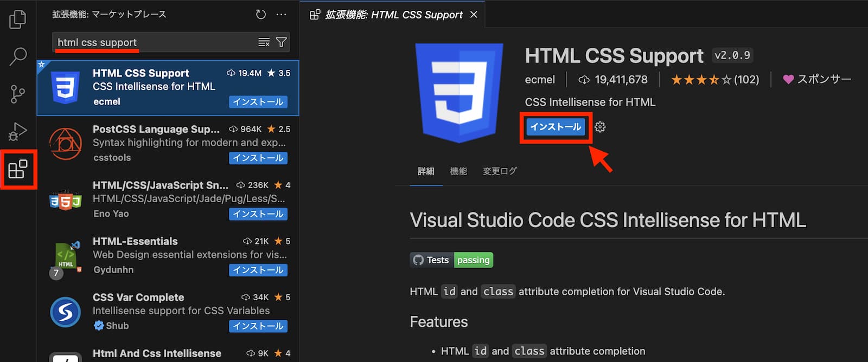Image resolution: width=868 pixels, height=362 pixels.
Task: Open the manage gear next to install
Action: click(x=600, y=127)
